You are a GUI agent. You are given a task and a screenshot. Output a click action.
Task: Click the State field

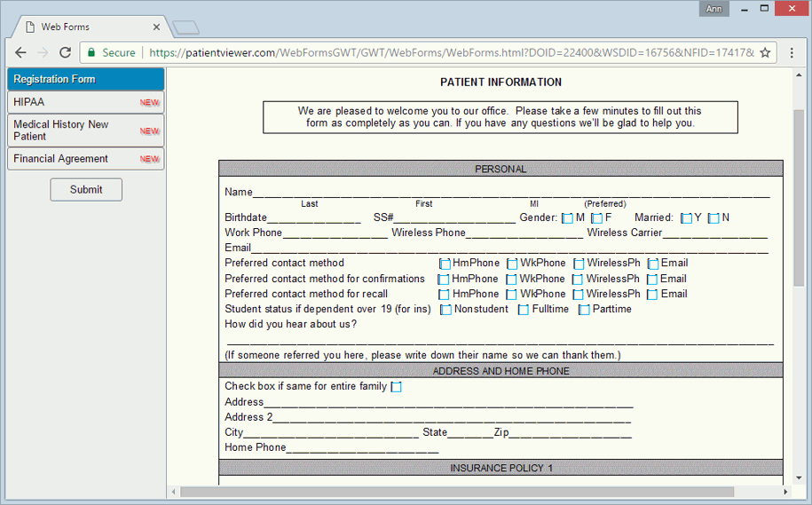470,432
